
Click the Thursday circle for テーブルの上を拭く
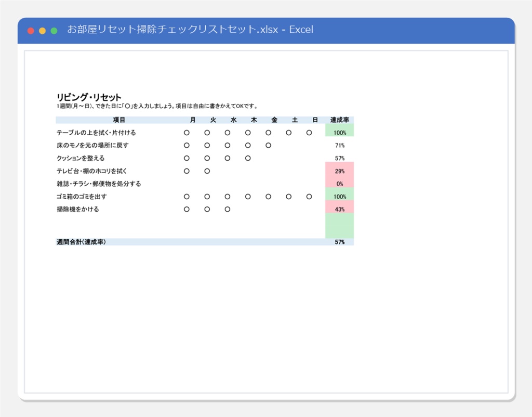point(248,133)
